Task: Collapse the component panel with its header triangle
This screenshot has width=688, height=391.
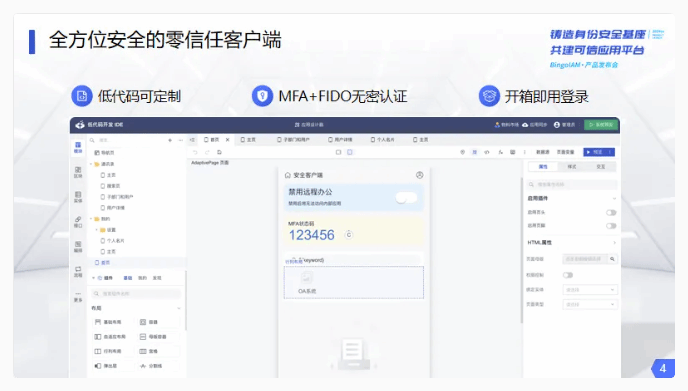Action: [93, 278]
